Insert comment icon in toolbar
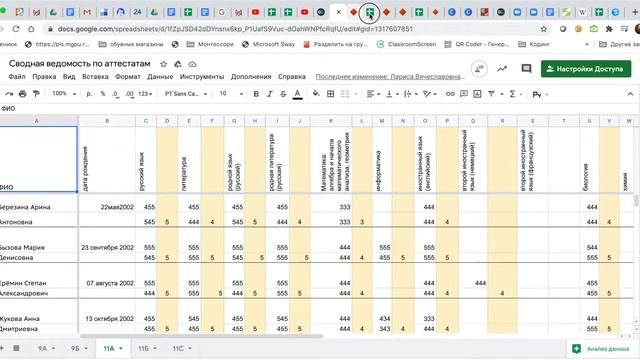Image resolution: width=640 pixels, height=360 pixels. coord(464,94)
